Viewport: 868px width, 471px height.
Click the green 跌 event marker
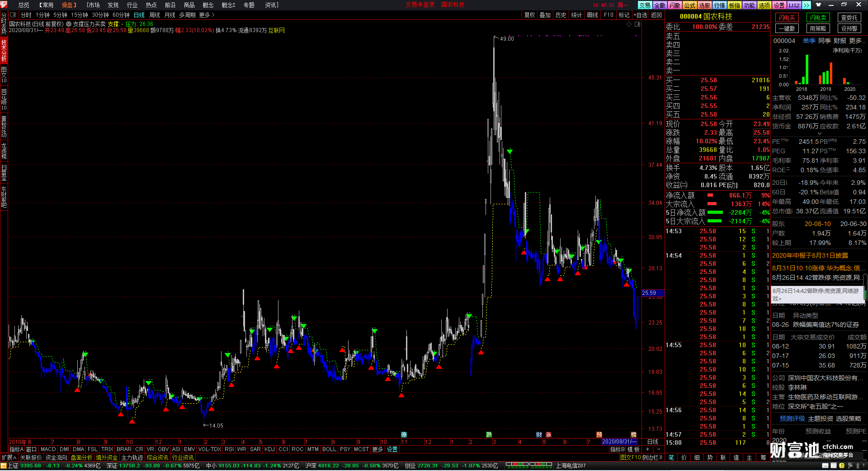tap(489, 435)
